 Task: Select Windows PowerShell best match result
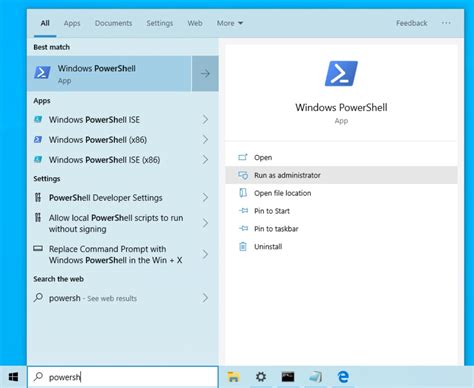(109, 73)
